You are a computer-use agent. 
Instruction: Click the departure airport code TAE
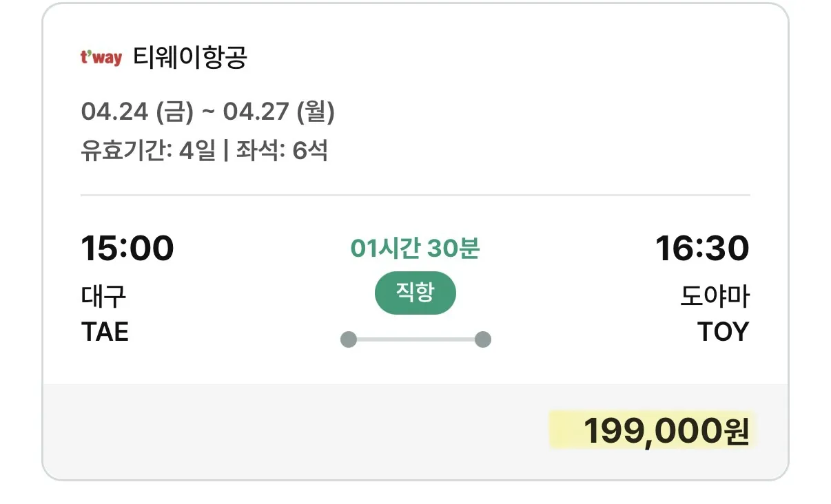tap(105, 331)
